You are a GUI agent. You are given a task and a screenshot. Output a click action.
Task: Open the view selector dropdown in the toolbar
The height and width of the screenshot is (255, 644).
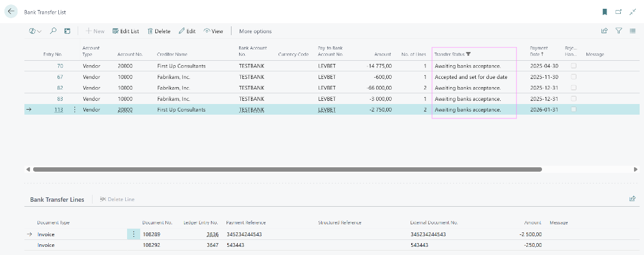[x=35, y=31]
